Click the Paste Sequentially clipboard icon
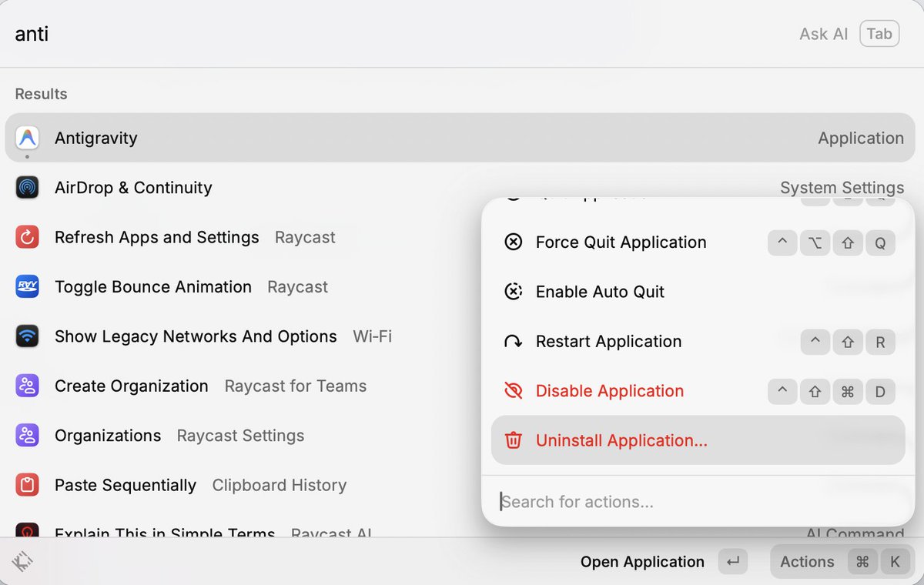 point(27,485)
